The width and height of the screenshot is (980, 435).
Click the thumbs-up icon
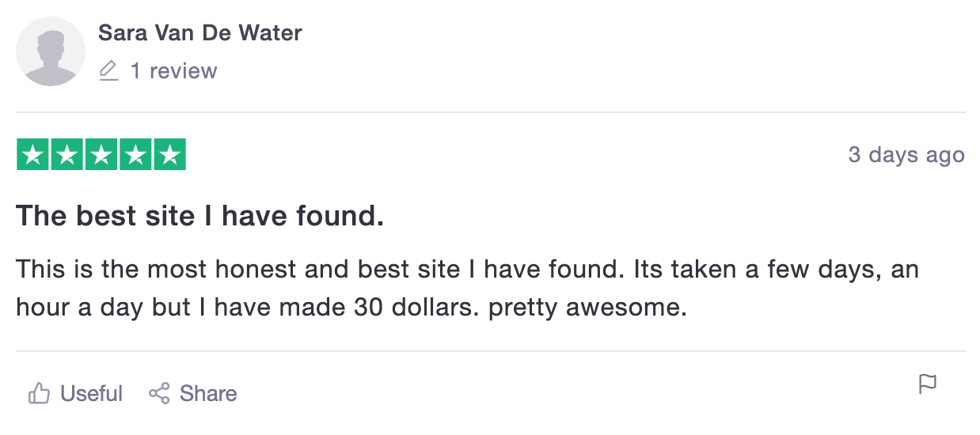39,393
